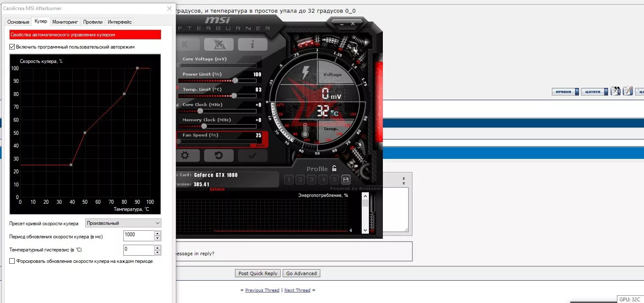Image resolution: width=644 pixels, height=303 pixels.
Task: Open the Afterburner information 'i' button
Action: click(x=252, y=44)
